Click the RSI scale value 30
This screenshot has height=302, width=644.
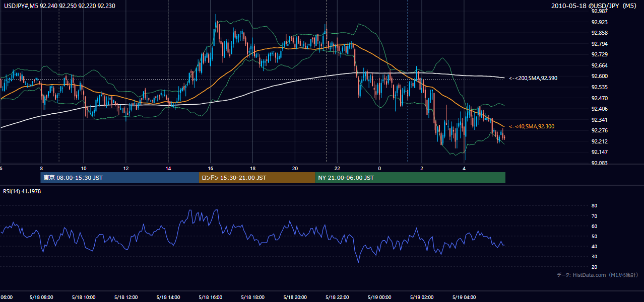click(594, 257)
